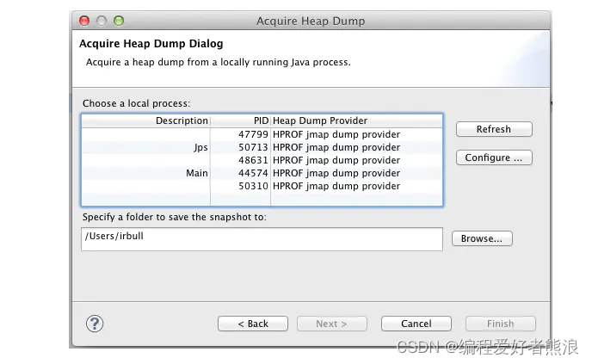
Task: Open the help question mark icon
Action: tap(95, 324)
